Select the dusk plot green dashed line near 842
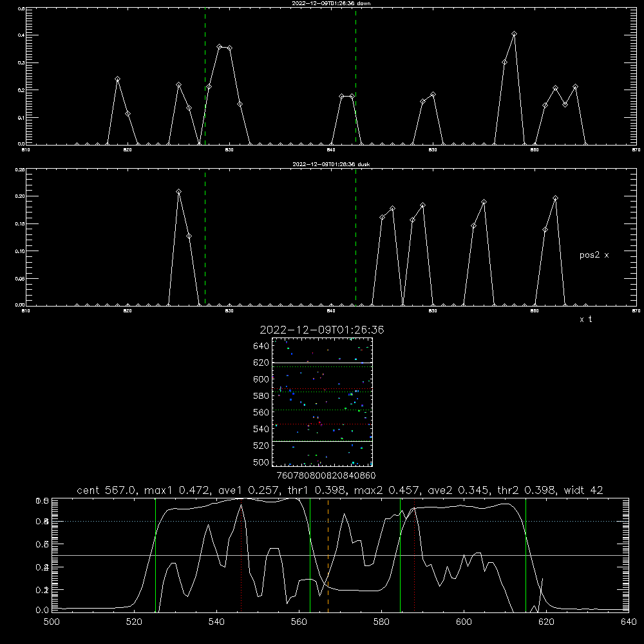The height and width of the screenshot is (644, 644). tap(355, 237)
